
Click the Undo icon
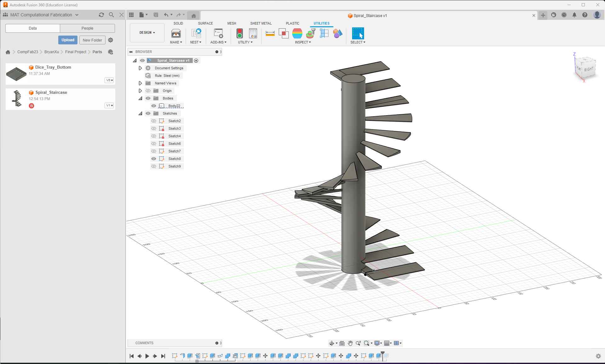(167, 15)
